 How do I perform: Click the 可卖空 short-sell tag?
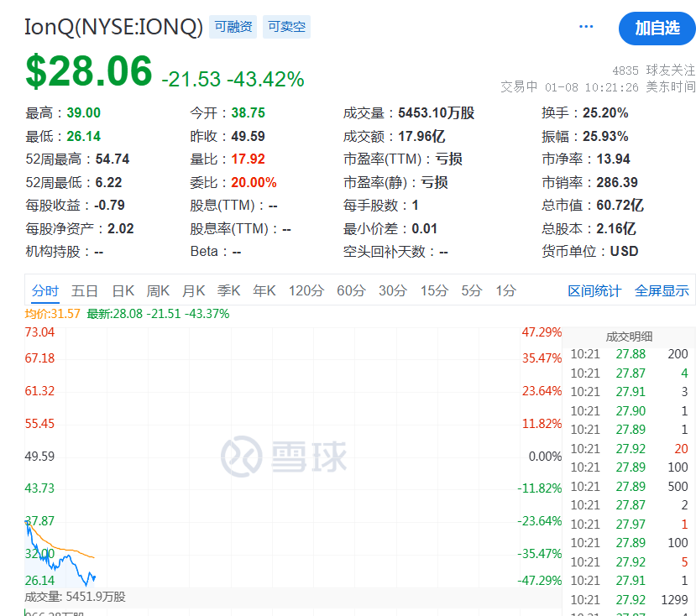pos(286,27)
